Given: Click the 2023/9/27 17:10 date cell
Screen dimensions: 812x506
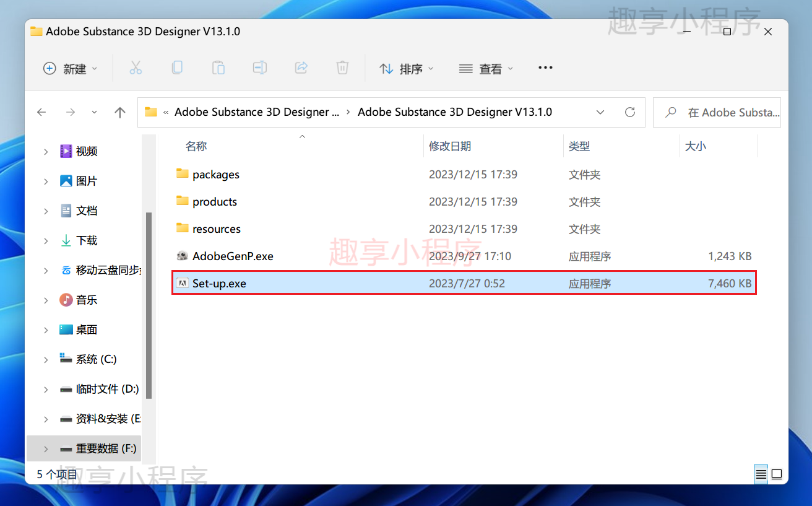Looking at the screenshot, I should (x=470, y=256).
